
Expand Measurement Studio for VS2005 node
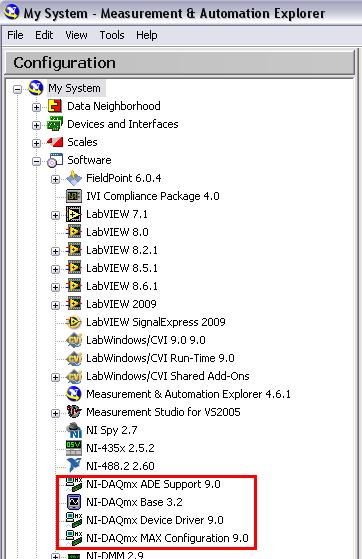coord(55,413)
